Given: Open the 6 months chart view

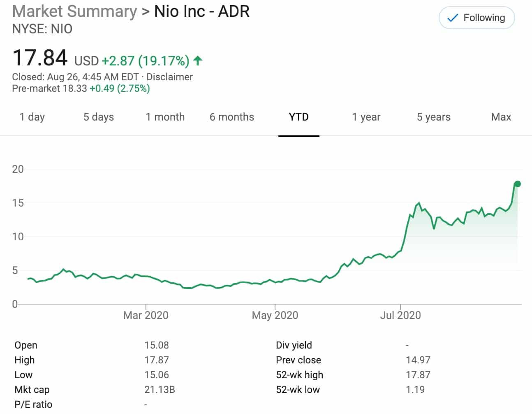Looking at the screenshot, I should 232,117.
